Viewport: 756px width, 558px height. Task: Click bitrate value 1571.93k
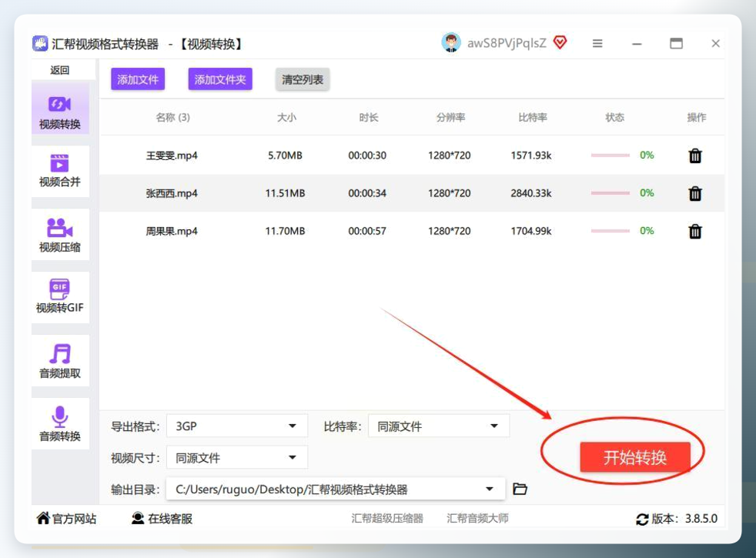tap(531, 155)
